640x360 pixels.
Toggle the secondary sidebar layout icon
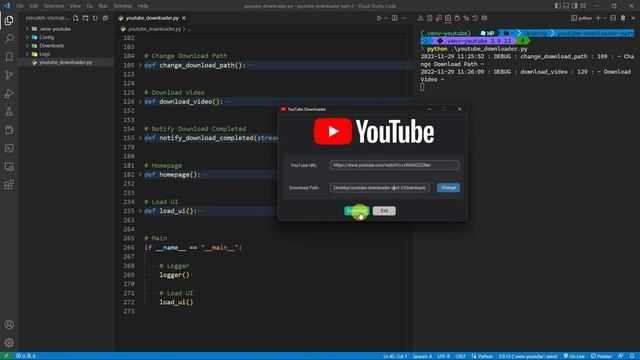[x=575, y=6]
